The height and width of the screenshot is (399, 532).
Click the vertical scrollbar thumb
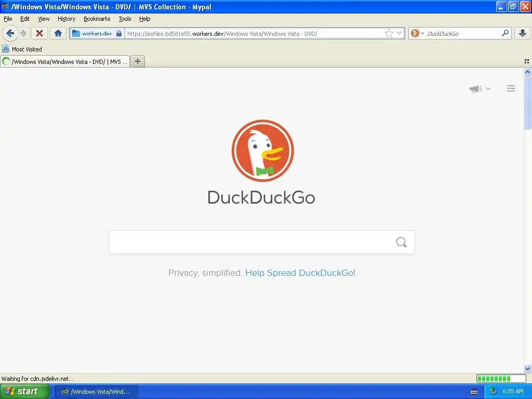click(527, 103)
